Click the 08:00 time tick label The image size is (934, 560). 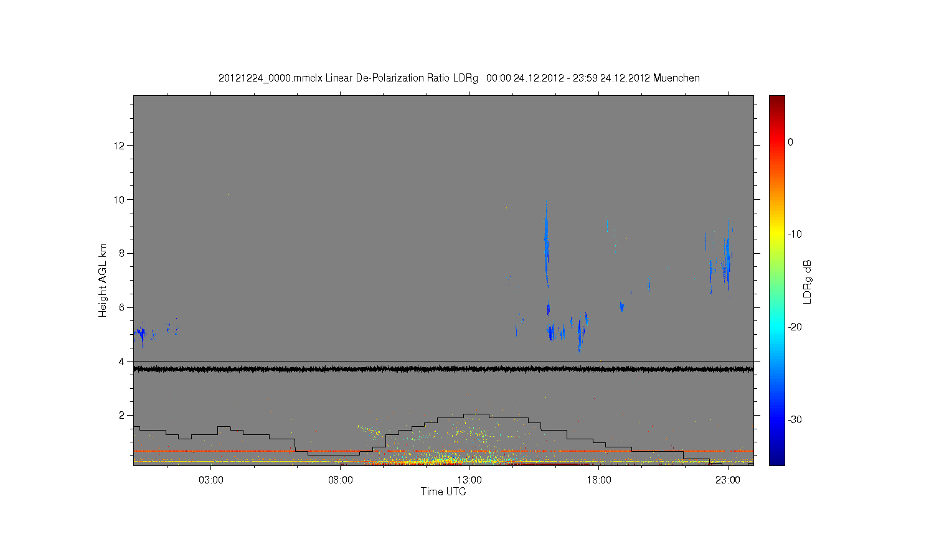pyautogui.click(x=340, y=480)
